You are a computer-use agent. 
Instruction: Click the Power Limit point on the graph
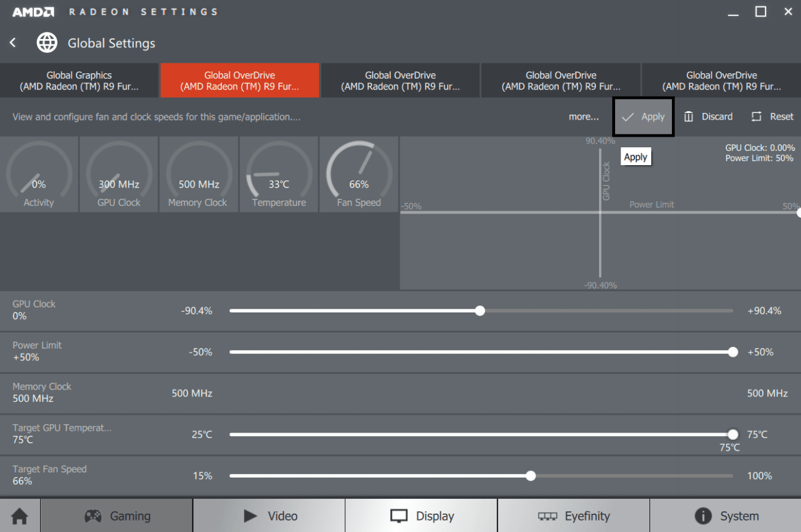[x=799, y=212]
